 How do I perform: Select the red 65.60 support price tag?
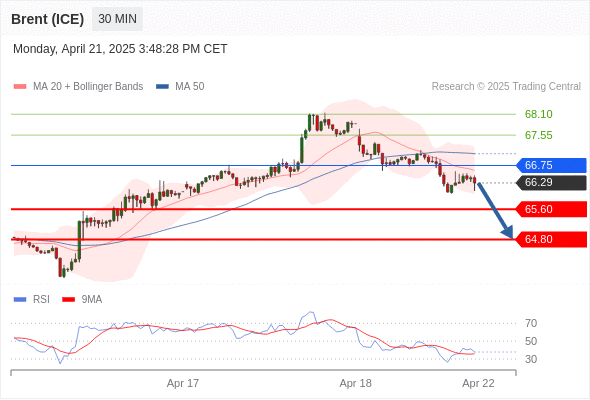[551, 209]
